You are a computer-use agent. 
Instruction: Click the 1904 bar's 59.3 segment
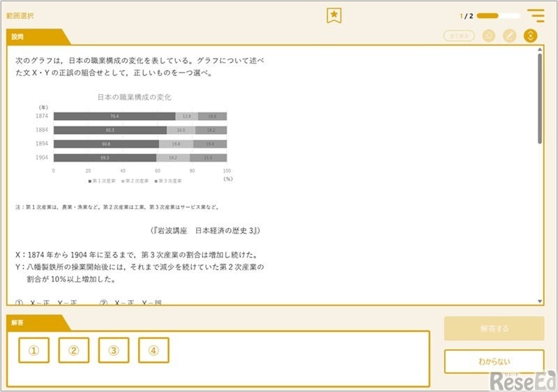tap(105, 158)
